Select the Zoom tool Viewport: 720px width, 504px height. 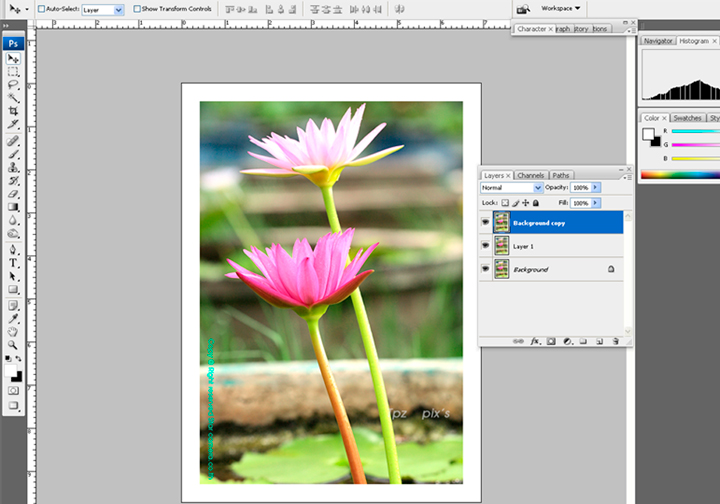pyautogui.click(x=13, y=344)
